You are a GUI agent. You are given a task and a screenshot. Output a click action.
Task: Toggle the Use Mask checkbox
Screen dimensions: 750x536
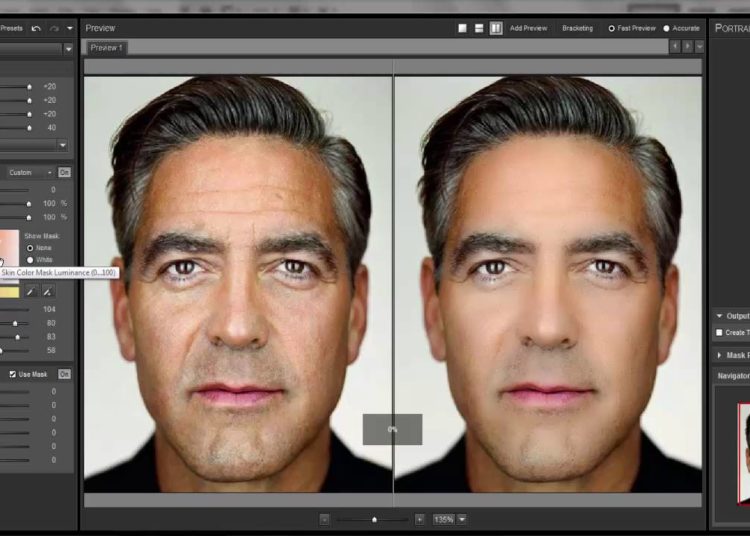pos(12,374)
